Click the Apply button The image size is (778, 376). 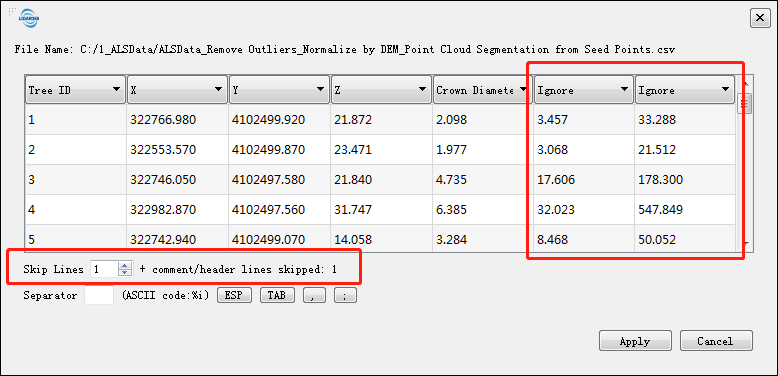click(635, 341)
